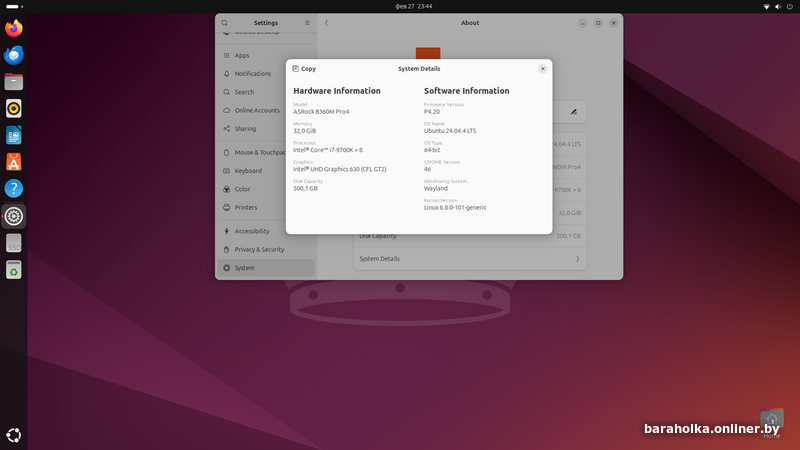The image size is (800, 450).
Task: Click Intel Core i7-9700K processor text
Action: (328, 150)
